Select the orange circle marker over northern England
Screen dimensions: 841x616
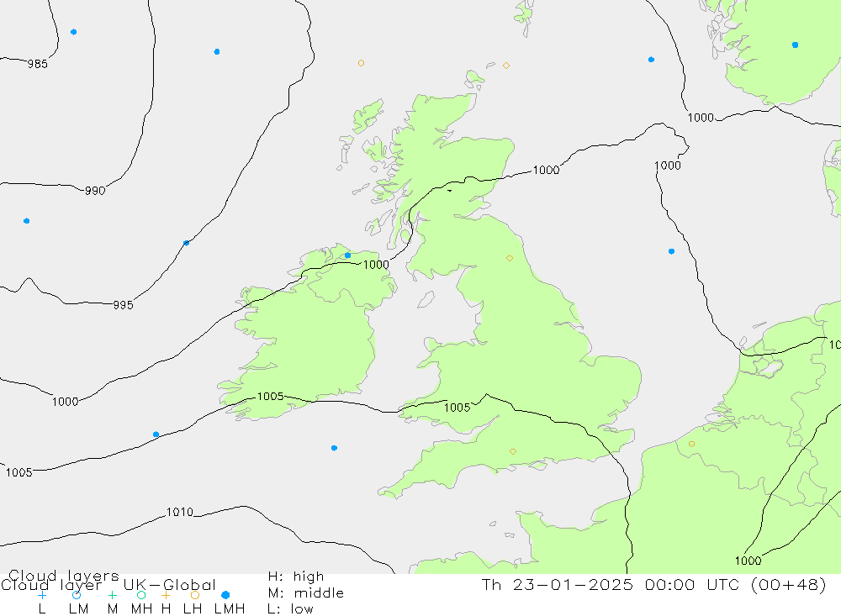[510, 258]
